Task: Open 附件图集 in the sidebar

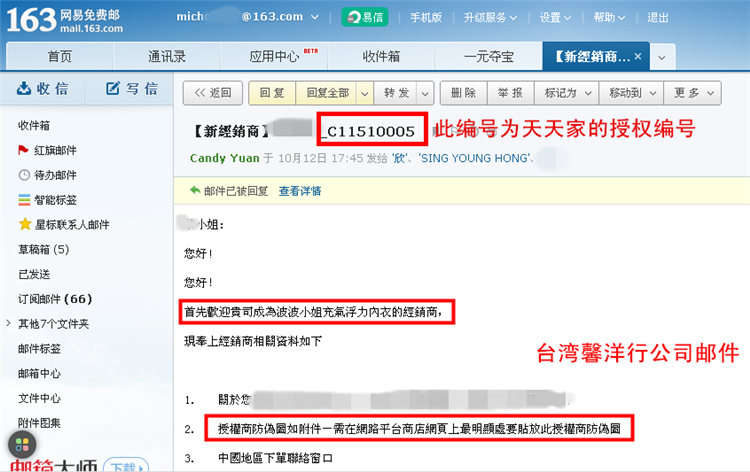Action: pos(39,423)
